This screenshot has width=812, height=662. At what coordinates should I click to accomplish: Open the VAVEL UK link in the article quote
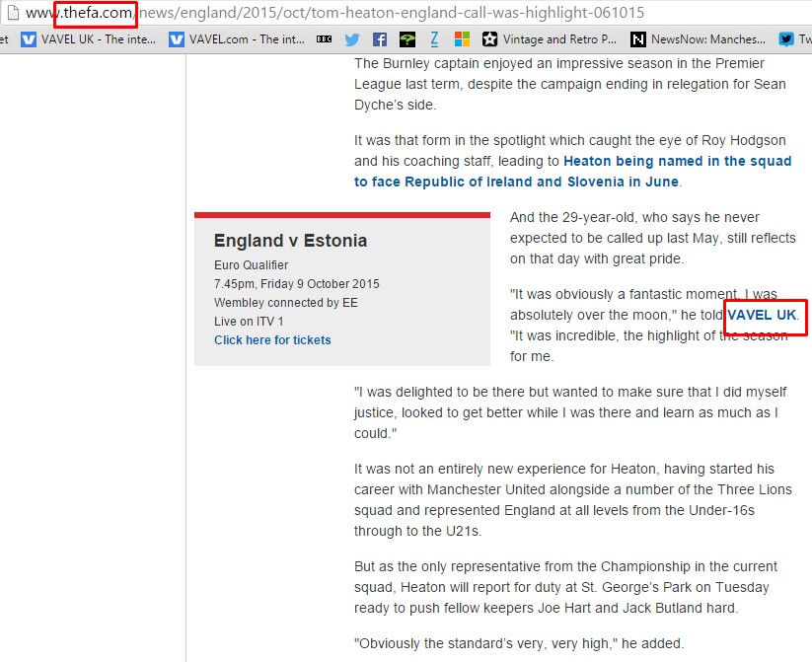pos(761,315)
